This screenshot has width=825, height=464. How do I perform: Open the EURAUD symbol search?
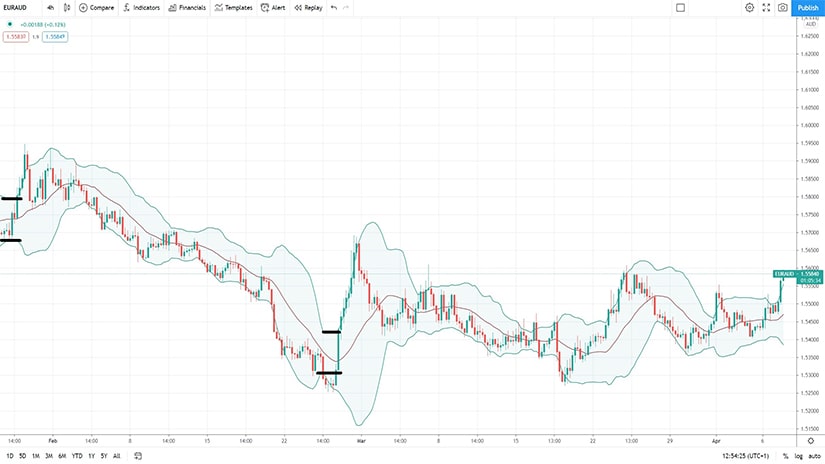(15, 8)
